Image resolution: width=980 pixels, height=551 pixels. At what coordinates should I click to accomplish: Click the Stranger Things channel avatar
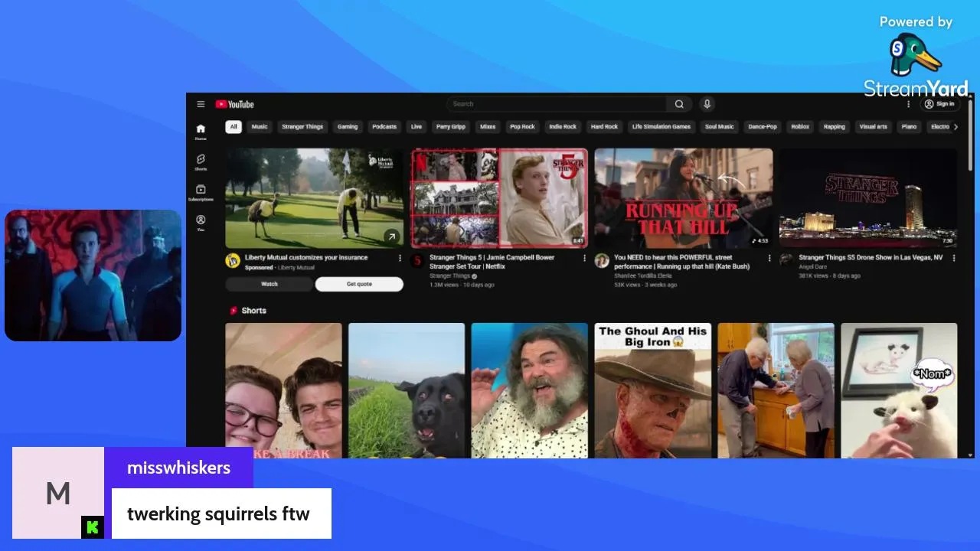417,261
